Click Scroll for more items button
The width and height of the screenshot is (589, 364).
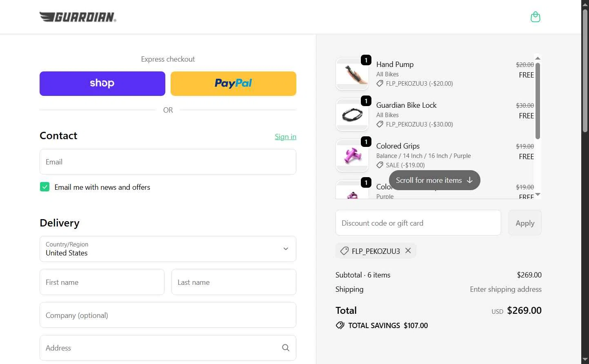[x=434, y=180]
